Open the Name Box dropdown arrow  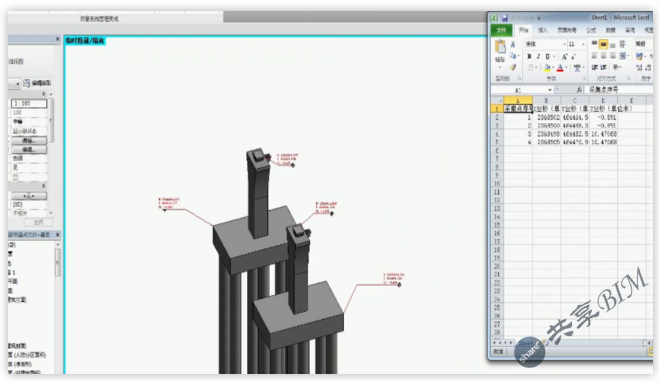click(x=550, y=90)
